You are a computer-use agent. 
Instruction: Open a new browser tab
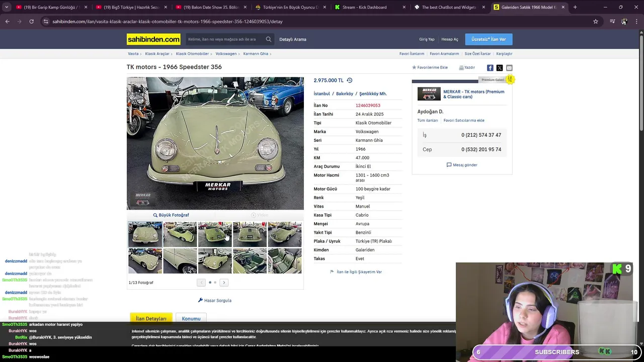pyautogui.click(x=575, y=7)
